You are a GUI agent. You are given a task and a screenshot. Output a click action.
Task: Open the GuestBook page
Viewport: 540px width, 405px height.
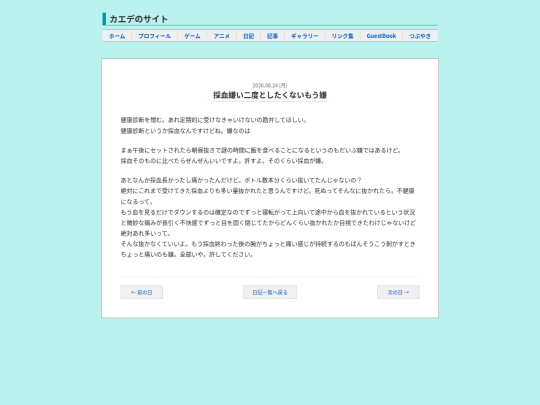point(381,36)
